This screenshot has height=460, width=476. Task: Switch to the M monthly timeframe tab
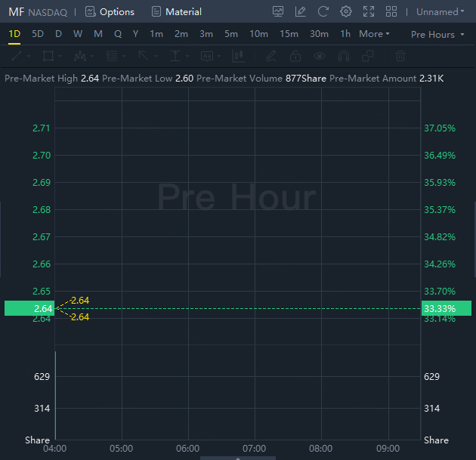(x=98, y=34)
